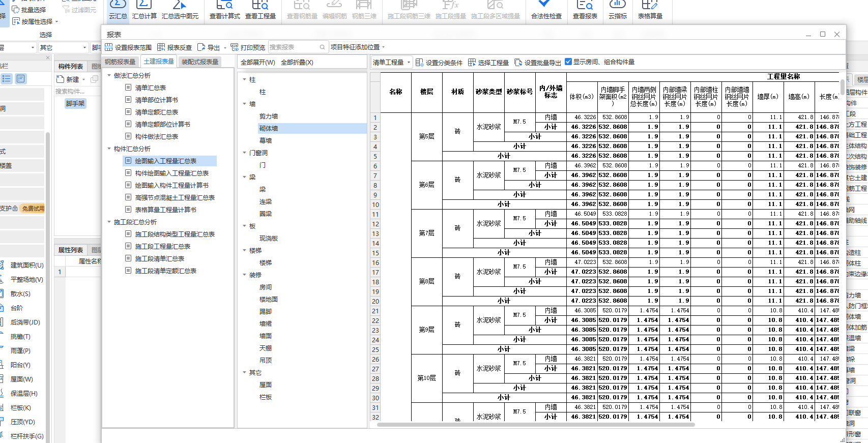Image resolution: width=868 pixels, height=443 pixels.
Task: Select 散水(S) tool in sidebar
Action: coord(15,293)
